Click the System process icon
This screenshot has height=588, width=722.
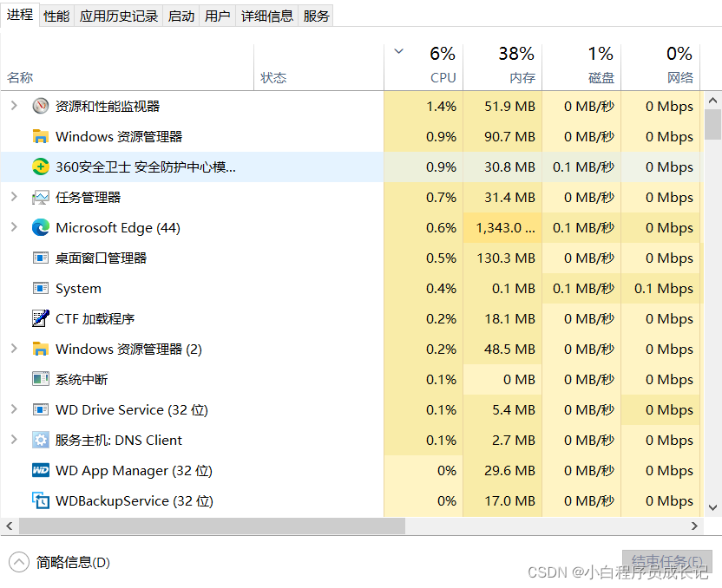[x=41, y=289]
